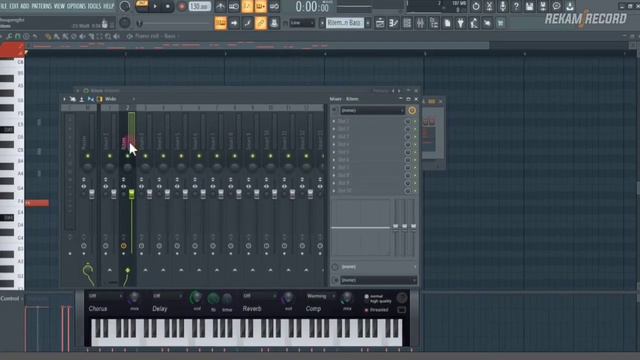This screenshot has height=360, width=640.
Task: Select mixer track 2 header
Action: [127, 108]
